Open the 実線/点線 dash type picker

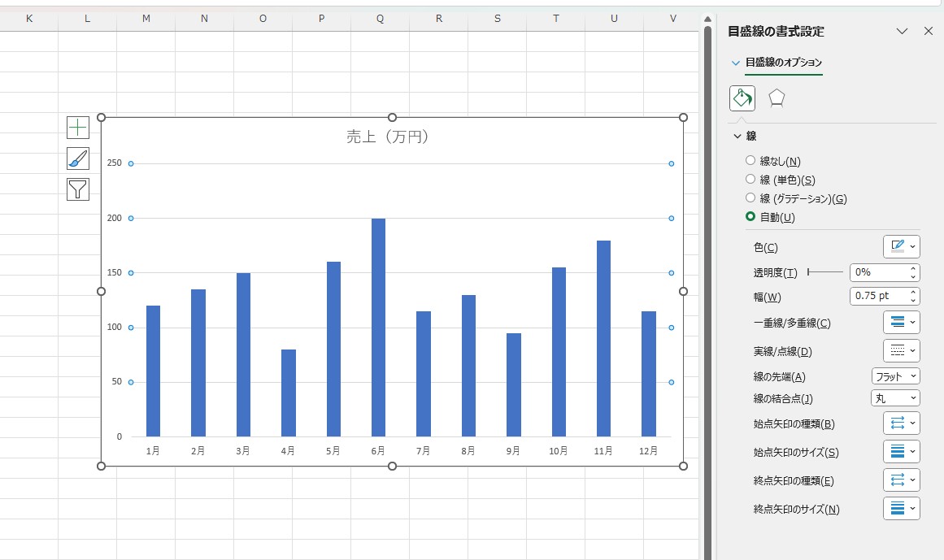pyautogui.click(x=901, y=351)
